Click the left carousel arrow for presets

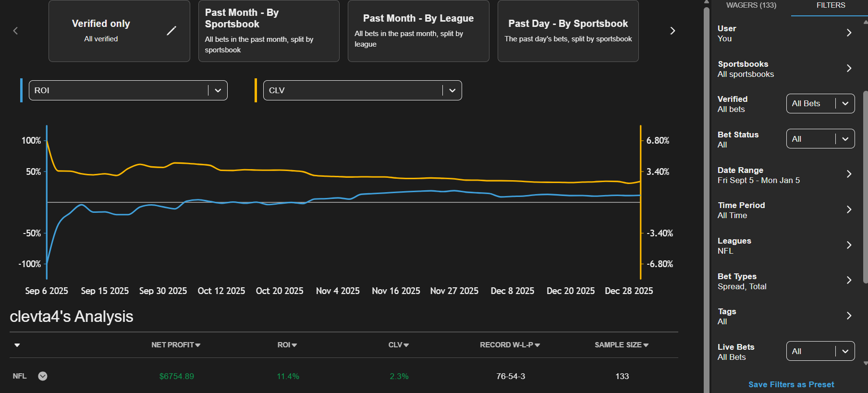click(x=15, y=31)
